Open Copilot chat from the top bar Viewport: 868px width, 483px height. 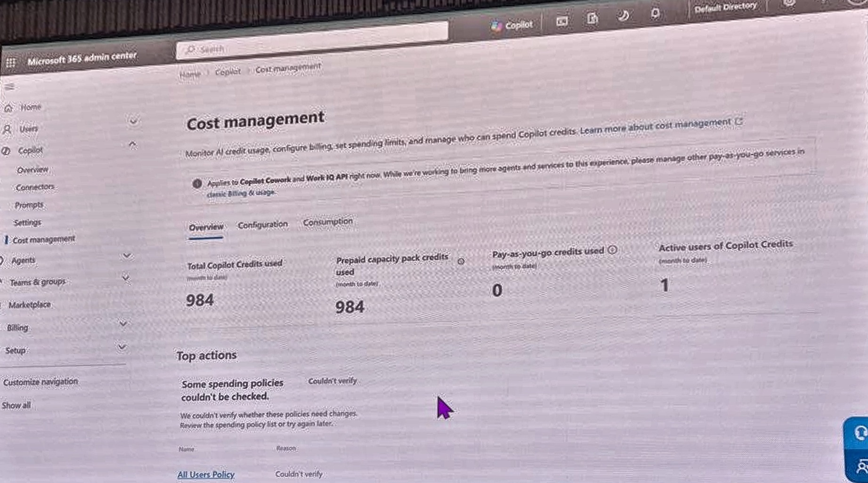(511, 25)
